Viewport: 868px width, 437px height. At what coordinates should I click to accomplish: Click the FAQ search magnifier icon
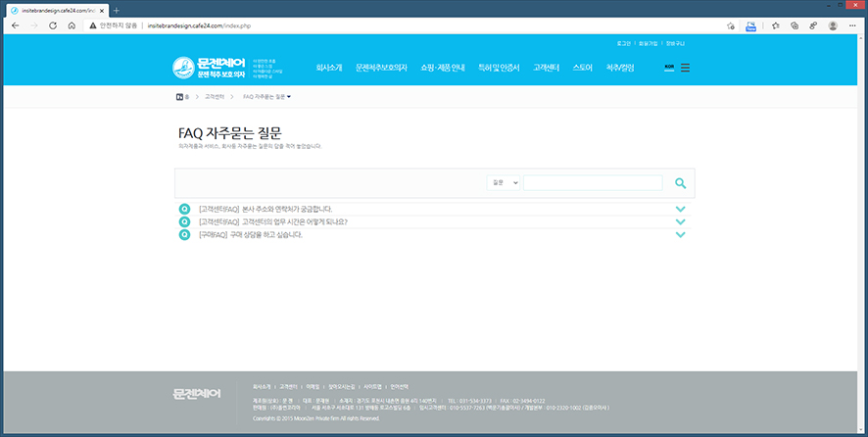(680, 183)
